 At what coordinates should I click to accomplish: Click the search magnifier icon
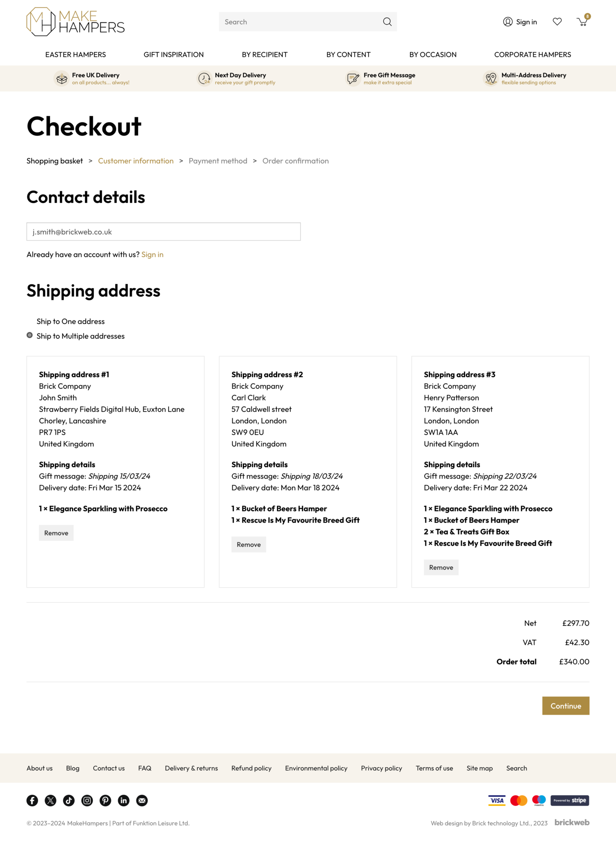[387, 22]
